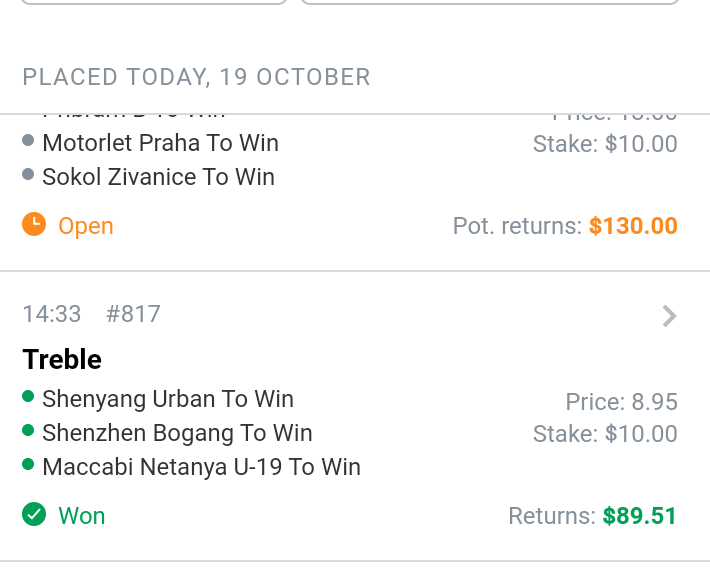Select the Sokol Zivanice To Win selection
The image size is (710, 569).
point(158,177)
